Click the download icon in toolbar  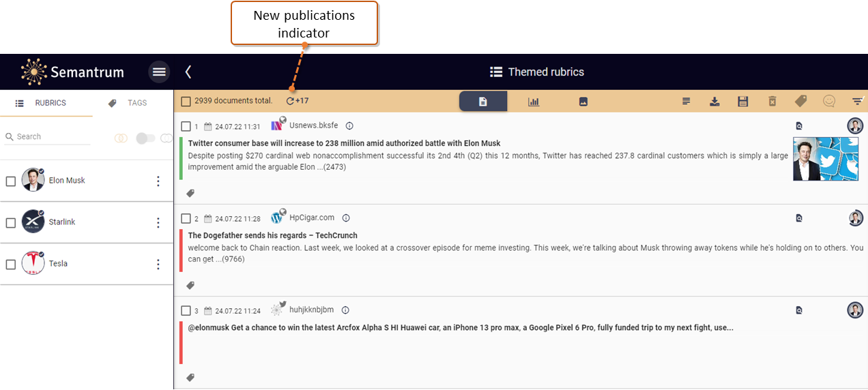point(714,102)
